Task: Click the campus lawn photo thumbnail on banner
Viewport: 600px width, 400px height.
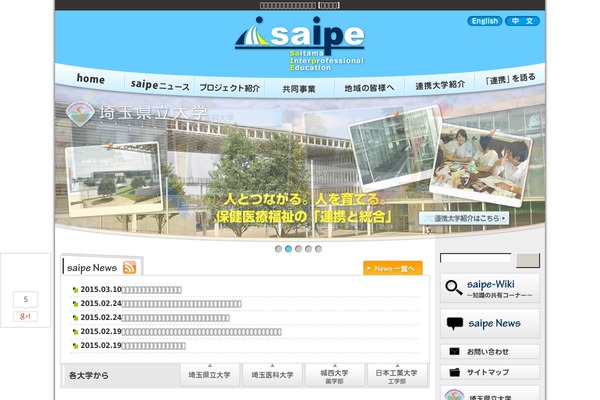Action: 114,179
